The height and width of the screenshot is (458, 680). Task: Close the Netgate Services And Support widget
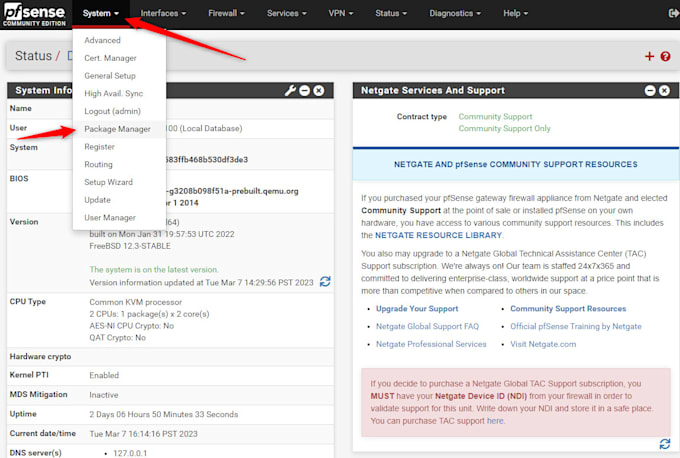(x=664, y=90)
